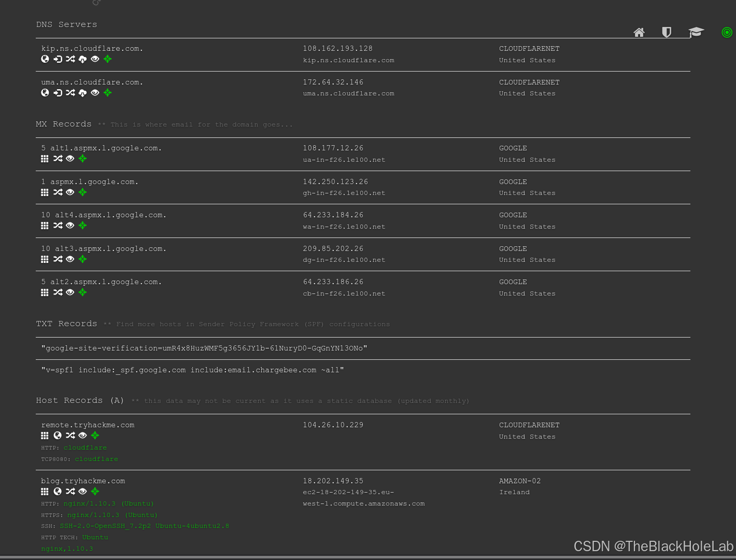Click IP address 142.250.123.26
This screenshot has width=736, height=560.
pyautogui.click(x=335, y=182)
